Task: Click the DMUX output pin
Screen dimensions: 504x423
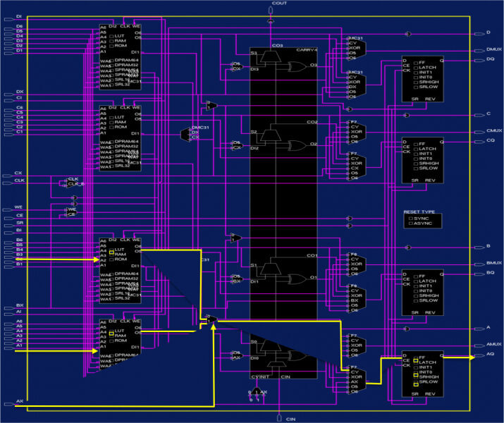Action: click(x=493, y=49)
